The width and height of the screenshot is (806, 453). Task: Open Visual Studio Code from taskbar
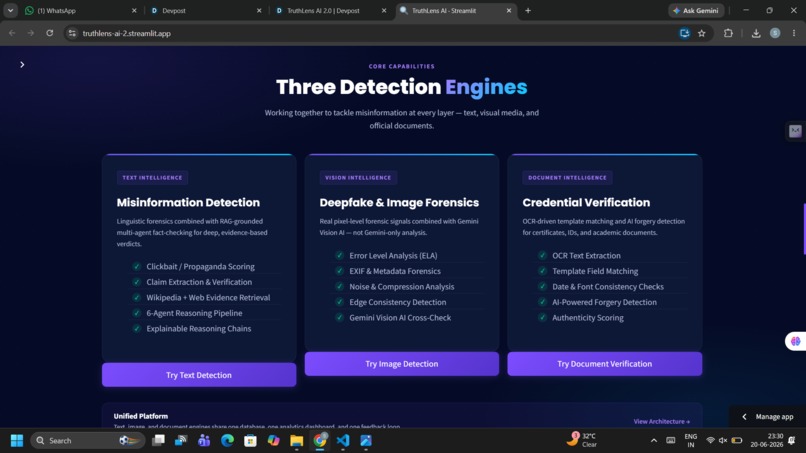pyautogui.click(x=343, y=440)
